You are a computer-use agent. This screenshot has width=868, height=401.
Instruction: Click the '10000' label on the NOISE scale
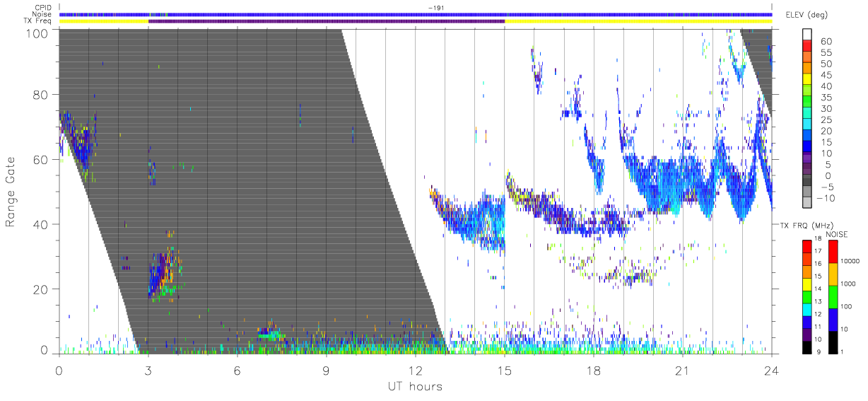point(850,262)
